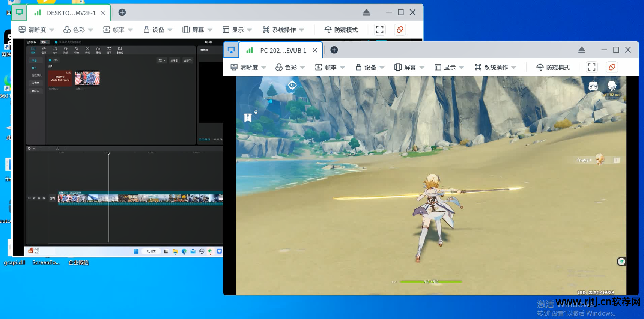Click blue monitor icon beside PC-202...EVUB-1 tab
The image size is (644, 319).
[x=231, y=50]
